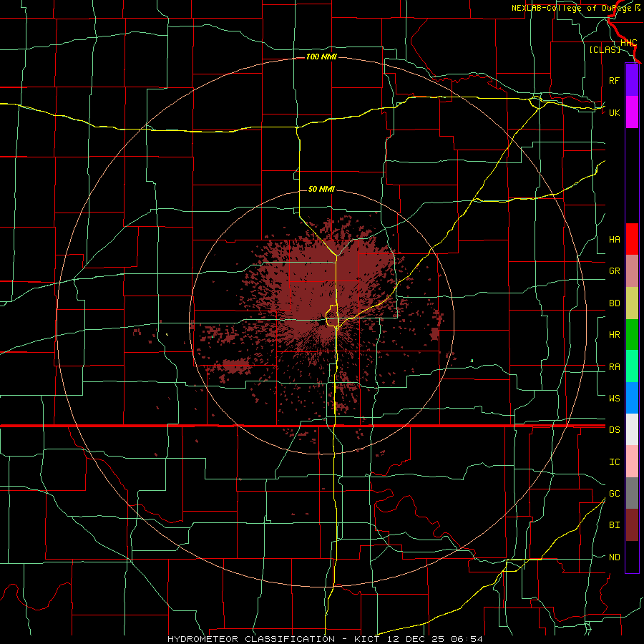The height and width of the screenshot is (644, 644).
Task: Click the BI legend label text
Action: click(614, 525)
